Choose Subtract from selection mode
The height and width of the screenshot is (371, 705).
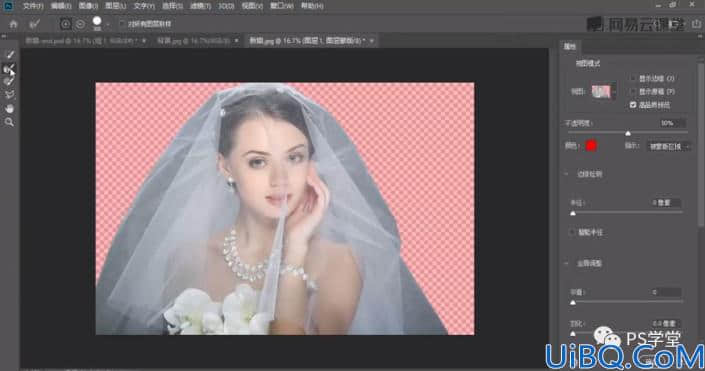[80, 24]
